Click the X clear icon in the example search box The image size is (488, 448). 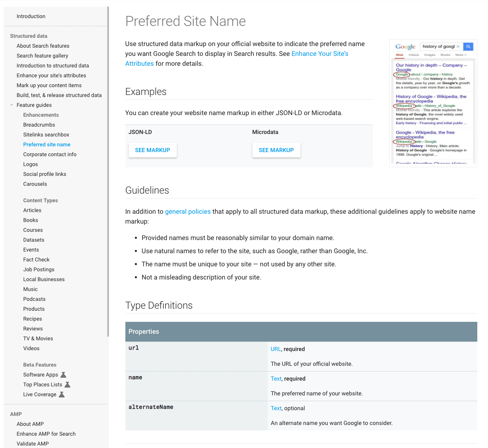tap(458, 46)
